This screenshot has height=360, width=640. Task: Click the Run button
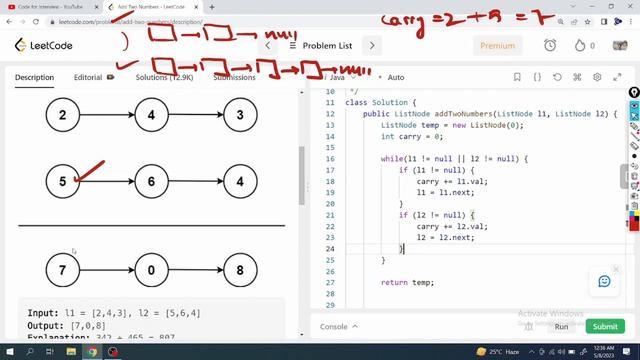(561, 327)
